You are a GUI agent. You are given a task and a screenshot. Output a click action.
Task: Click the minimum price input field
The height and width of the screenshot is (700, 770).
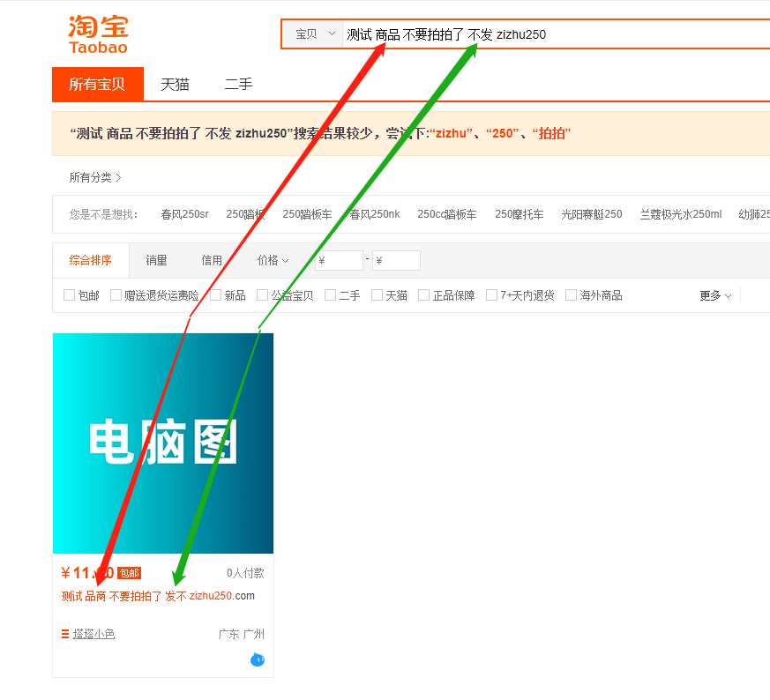click(x=340, y=261)
